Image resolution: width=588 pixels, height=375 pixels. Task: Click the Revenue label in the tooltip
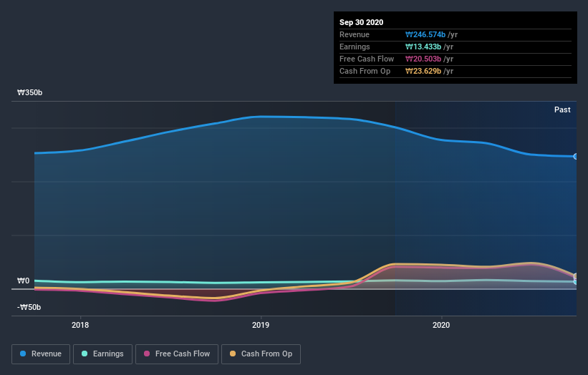[355, 34]
